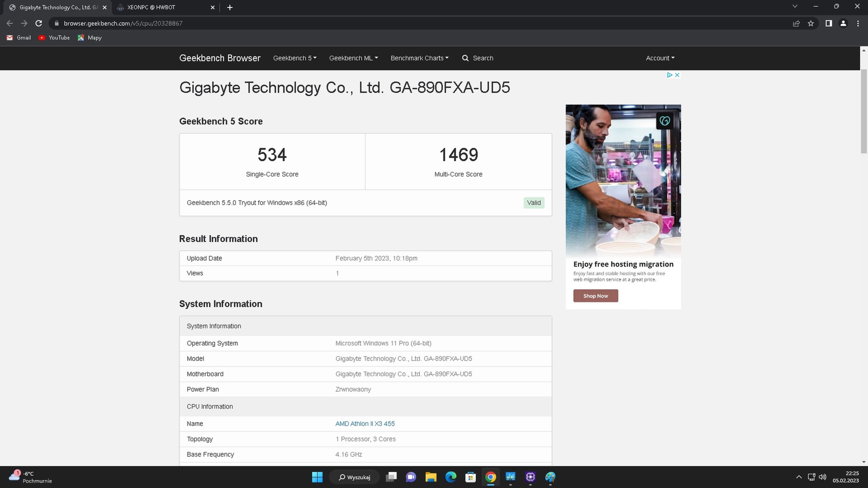Open the Chrome side panel icon
868x488 pixels.
tap(829, 23)
